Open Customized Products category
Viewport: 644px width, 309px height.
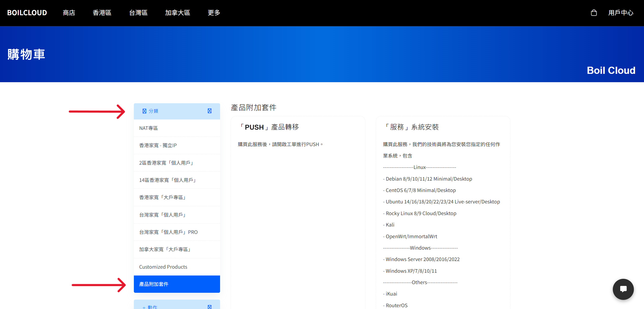point(177,267)
